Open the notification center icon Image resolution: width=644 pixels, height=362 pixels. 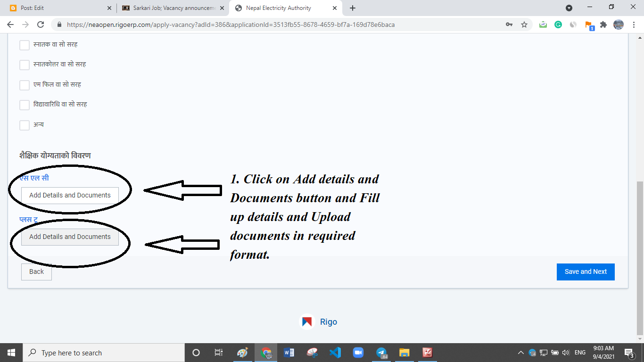(x=629, y=353)
